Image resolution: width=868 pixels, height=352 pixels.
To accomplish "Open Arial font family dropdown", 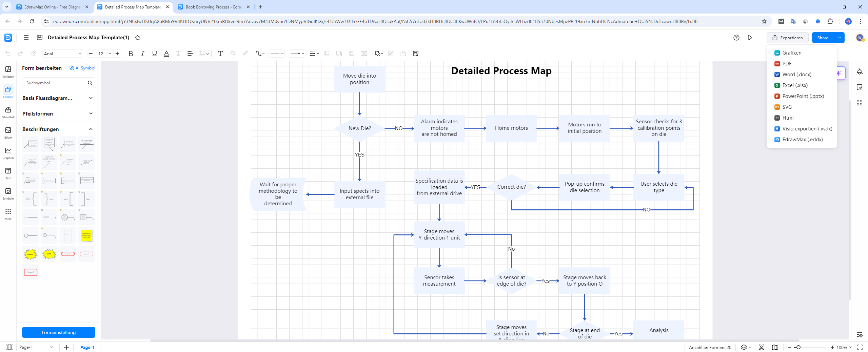I will pos(63,54).
